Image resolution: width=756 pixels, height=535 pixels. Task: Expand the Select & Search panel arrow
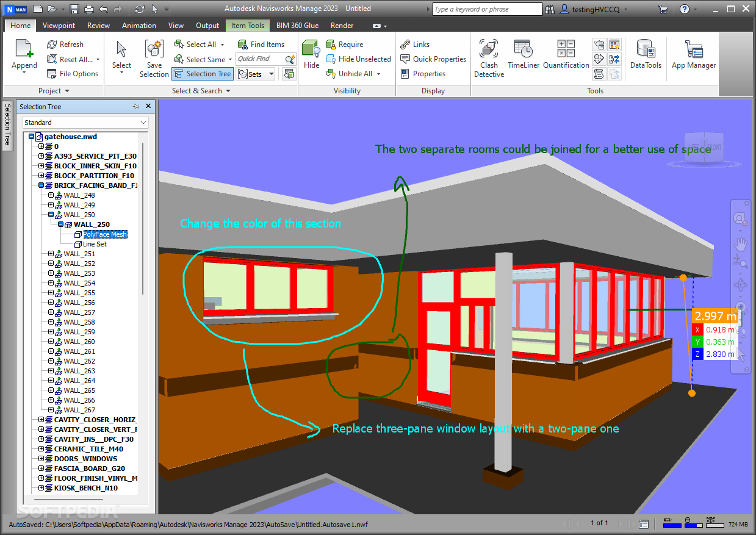tap(228, 91)
